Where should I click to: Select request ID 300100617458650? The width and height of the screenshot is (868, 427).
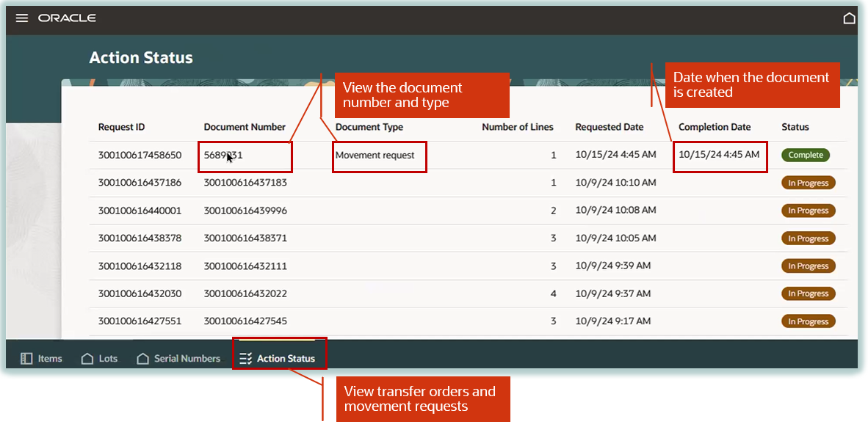click(x=140, y=156)
